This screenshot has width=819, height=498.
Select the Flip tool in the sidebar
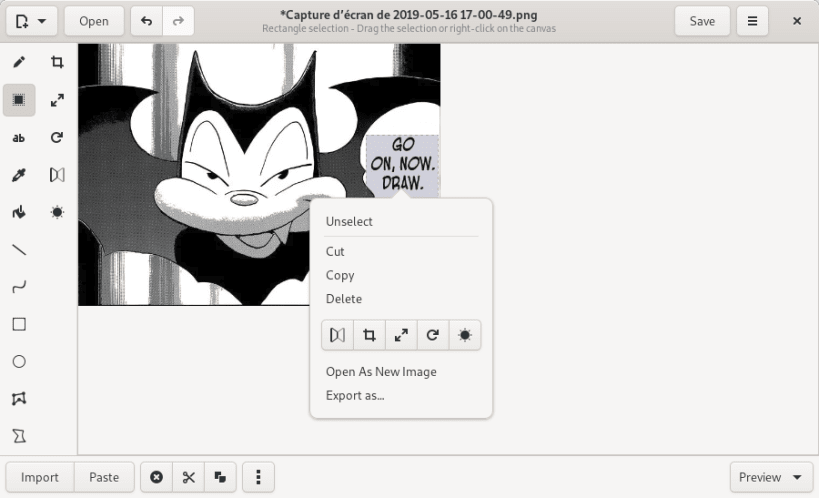pyautogui.click(x=57, y=175)
